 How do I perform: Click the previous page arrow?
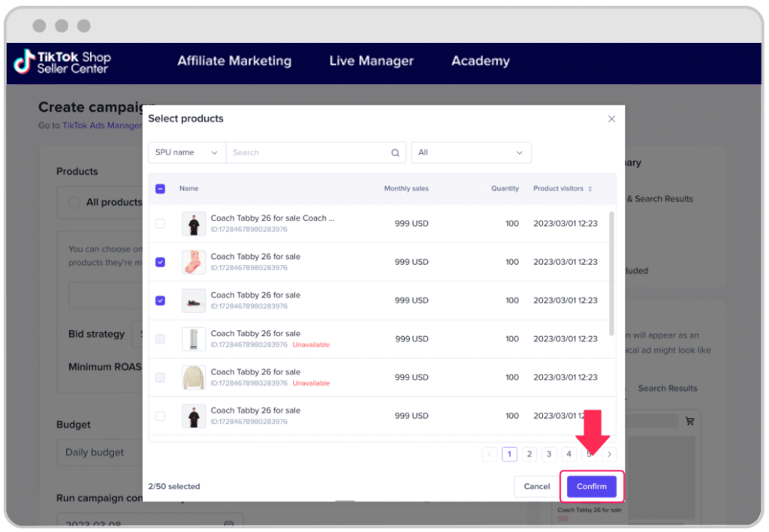[490, 454]
